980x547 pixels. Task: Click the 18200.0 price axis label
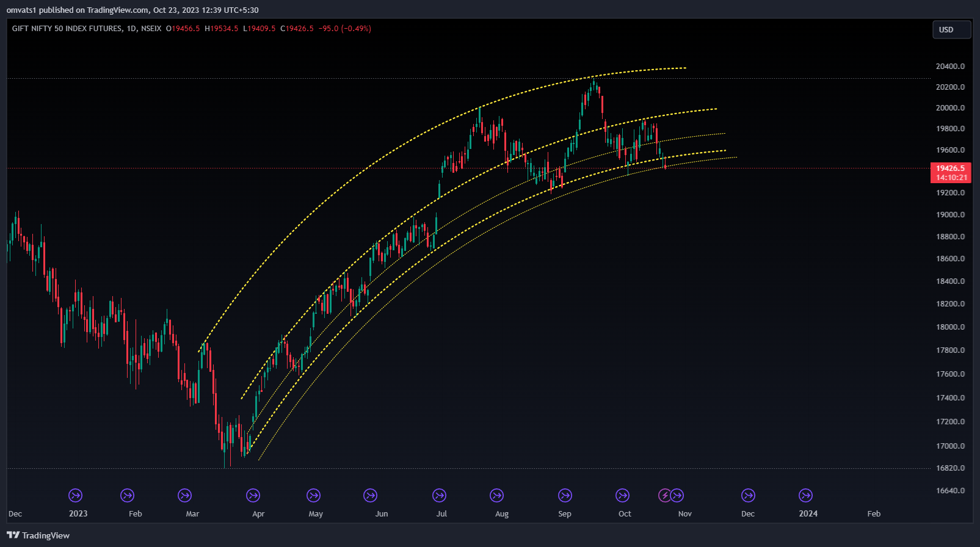(950, 303)
